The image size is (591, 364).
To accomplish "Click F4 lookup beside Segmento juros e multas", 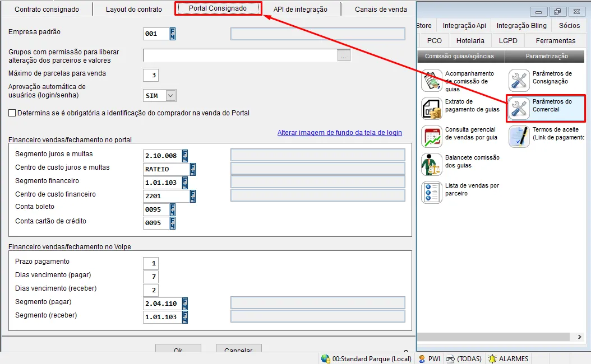I will pos(185,155).
